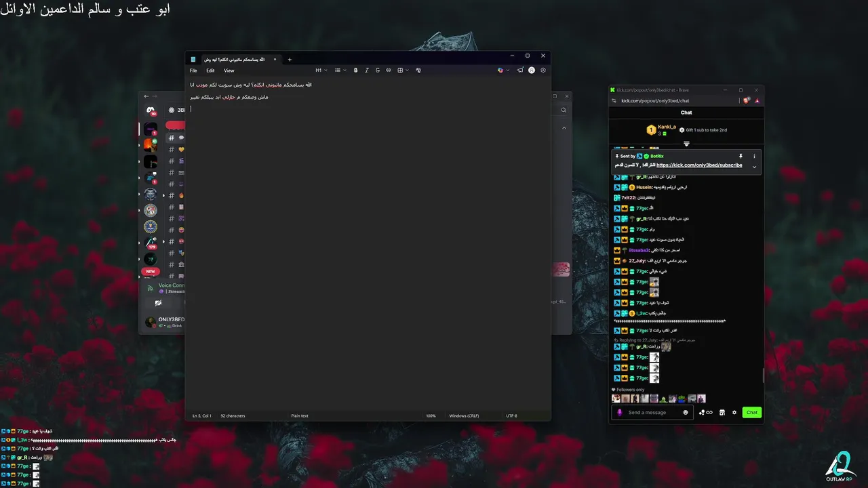Click the green frog quick emote

663,399
